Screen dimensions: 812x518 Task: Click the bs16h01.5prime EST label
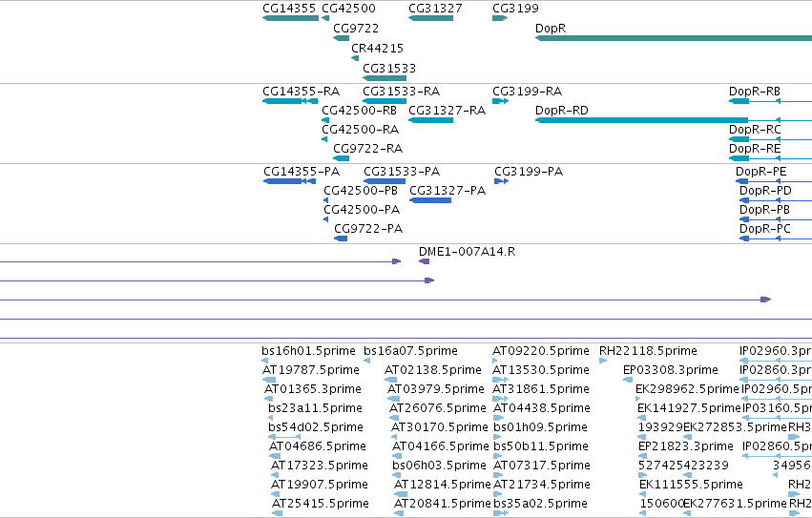coord(308,351)
